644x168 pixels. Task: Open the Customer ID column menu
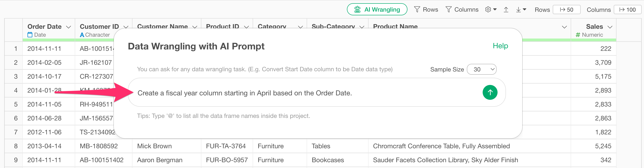(x=126, y=27)
